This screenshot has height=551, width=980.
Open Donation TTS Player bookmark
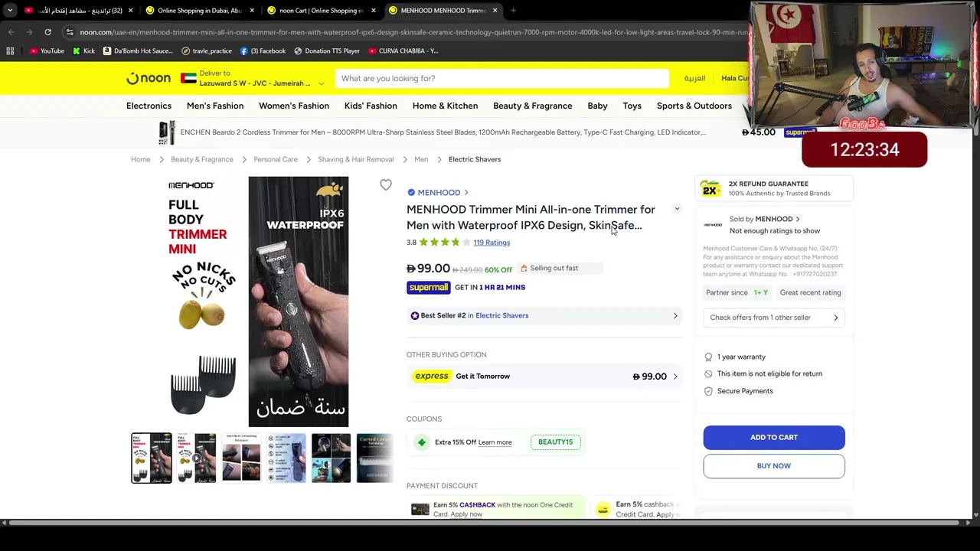click(326, 51)
